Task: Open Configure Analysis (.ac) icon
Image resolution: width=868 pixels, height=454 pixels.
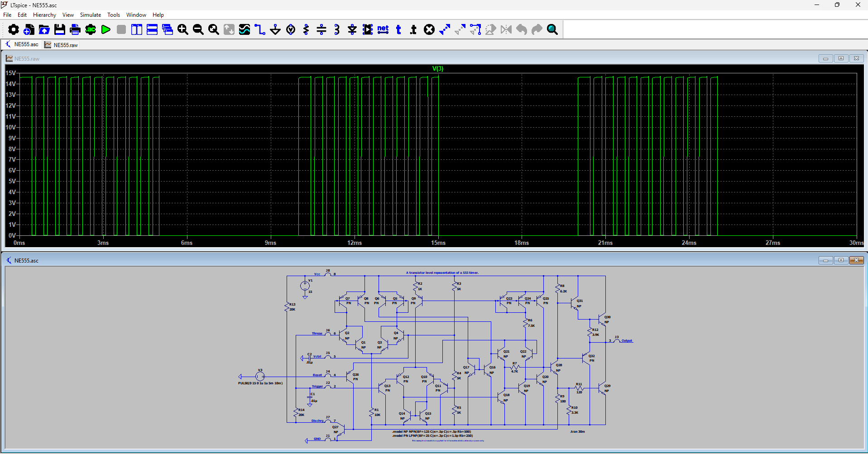Action: 91,30
